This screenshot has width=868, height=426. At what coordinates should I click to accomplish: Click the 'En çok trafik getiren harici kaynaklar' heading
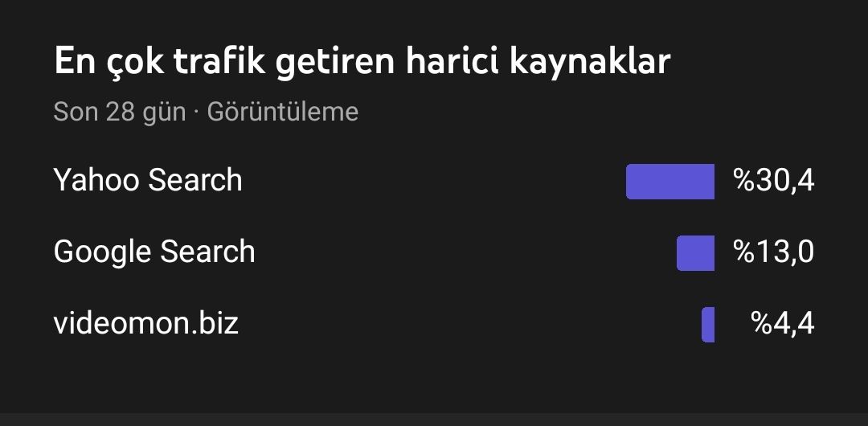[362, 62]
